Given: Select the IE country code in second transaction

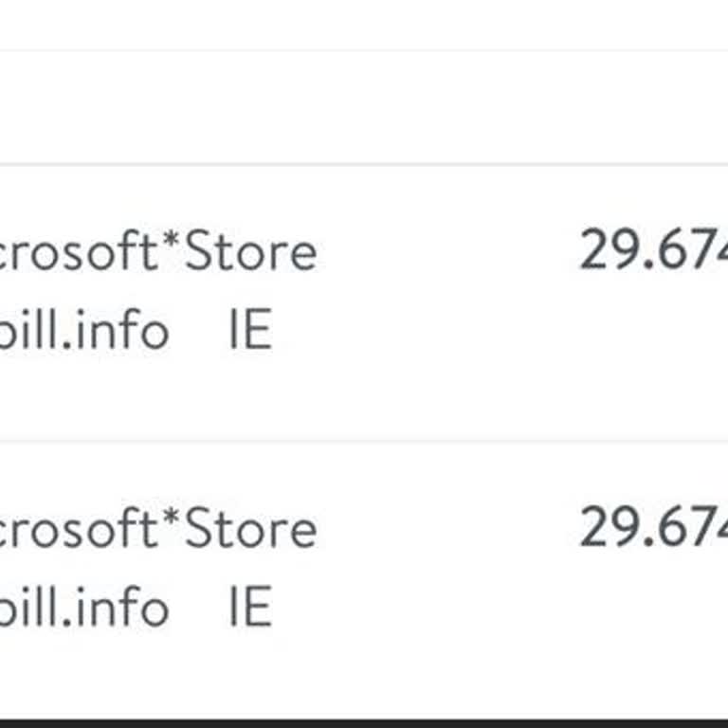Looking at the screenshot, I should pos(250,607).
